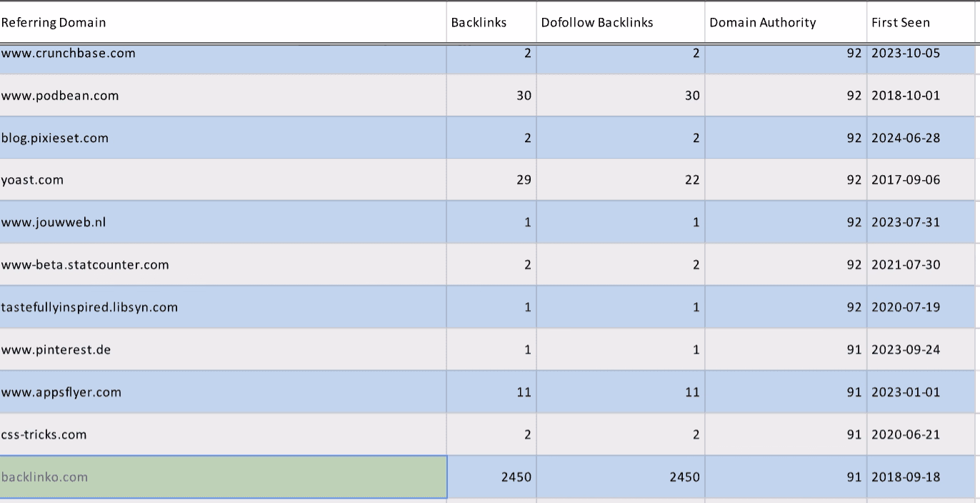Select the css-tricks.com cell
The height and width of the screenshot is (503, 980).
223,434
